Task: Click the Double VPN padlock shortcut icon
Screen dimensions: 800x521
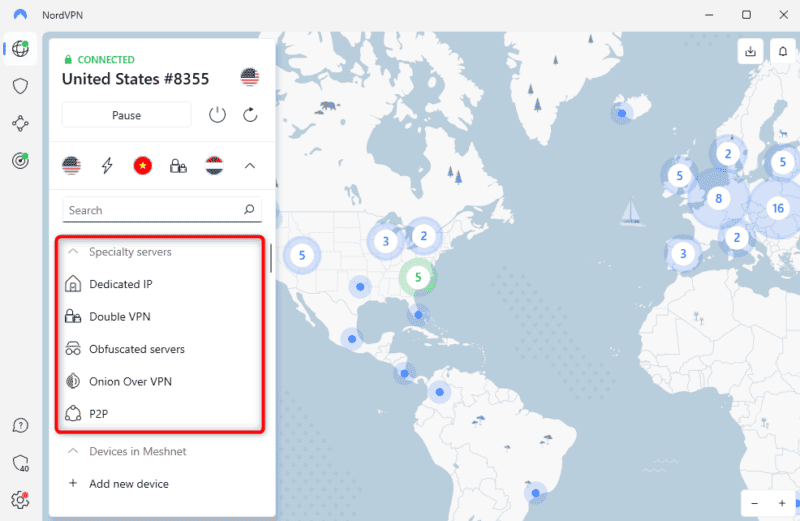Action: coord(178,166)
